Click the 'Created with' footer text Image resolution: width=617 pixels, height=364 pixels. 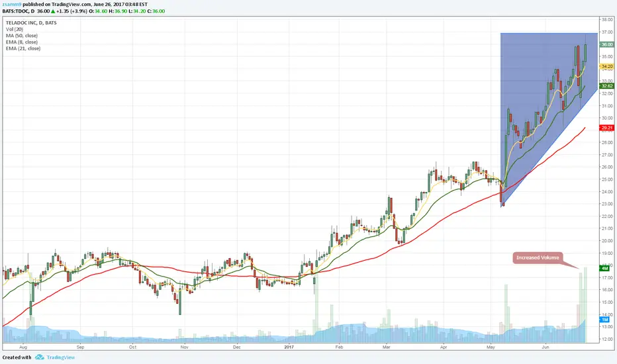click(17, 357)
